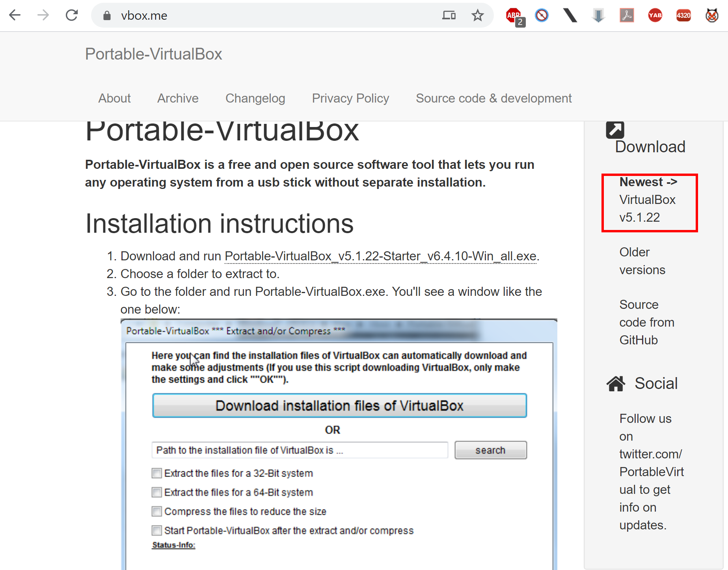Click the Portable-VirtualBox site title
This screenshot has height=570, width=728.
[x=154, y=54]
